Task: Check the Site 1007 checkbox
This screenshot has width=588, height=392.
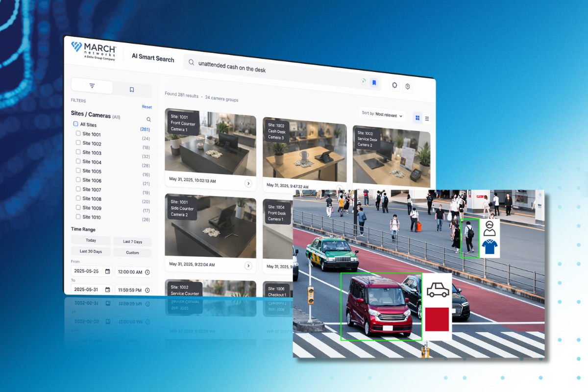Action: pyautogui.click(x=78, y=189)
